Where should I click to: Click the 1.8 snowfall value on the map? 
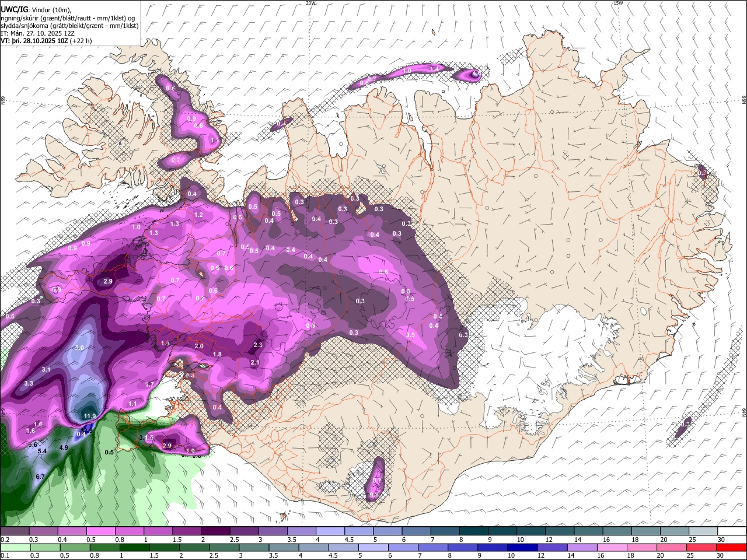[x=217, y=354]
